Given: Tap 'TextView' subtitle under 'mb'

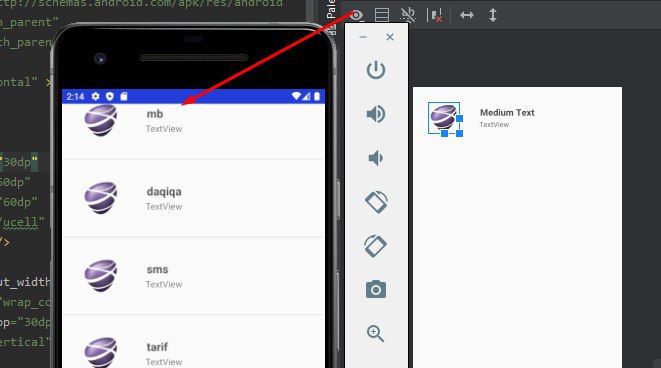Looking at the screenshot, I should tap(164, 129).
